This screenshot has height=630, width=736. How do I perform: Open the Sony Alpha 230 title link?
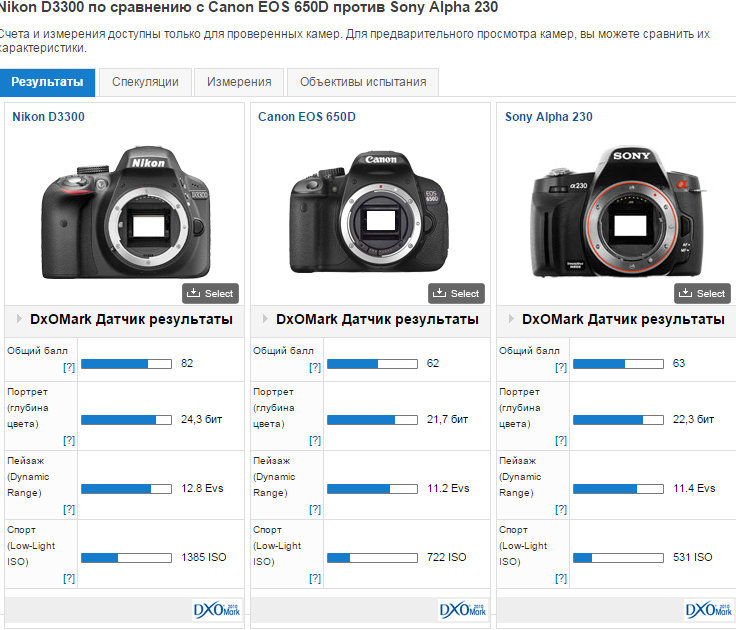click(549, 117)
